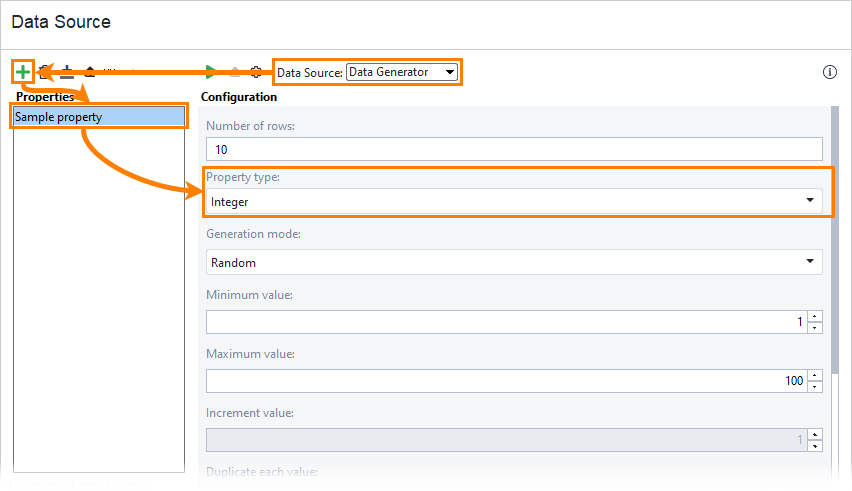This screenshot has height=491, width=852.
Task: Click the greyed-out icon right of Run
Action: [234, 72]
